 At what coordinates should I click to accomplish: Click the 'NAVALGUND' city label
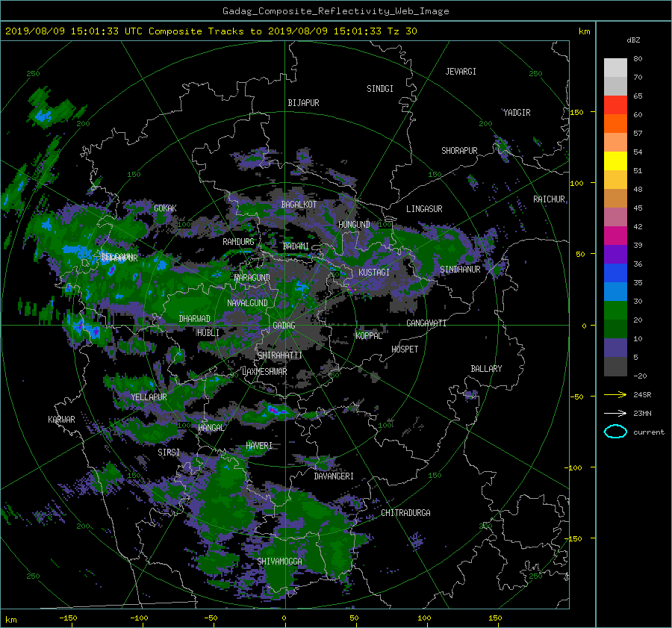point(247,303)
